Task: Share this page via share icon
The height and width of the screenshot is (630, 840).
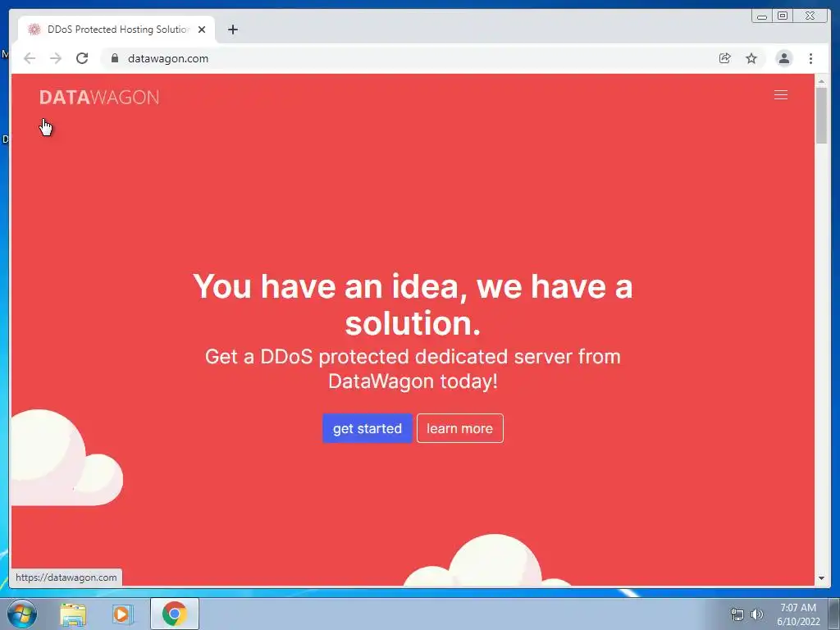Action: 724,58
